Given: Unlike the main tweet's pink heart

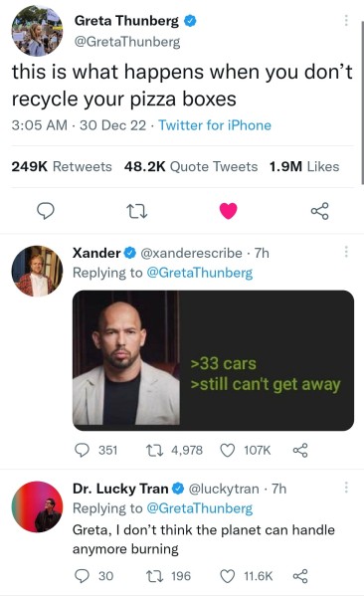Looking at the screenshot, I should tap(229, 211).
